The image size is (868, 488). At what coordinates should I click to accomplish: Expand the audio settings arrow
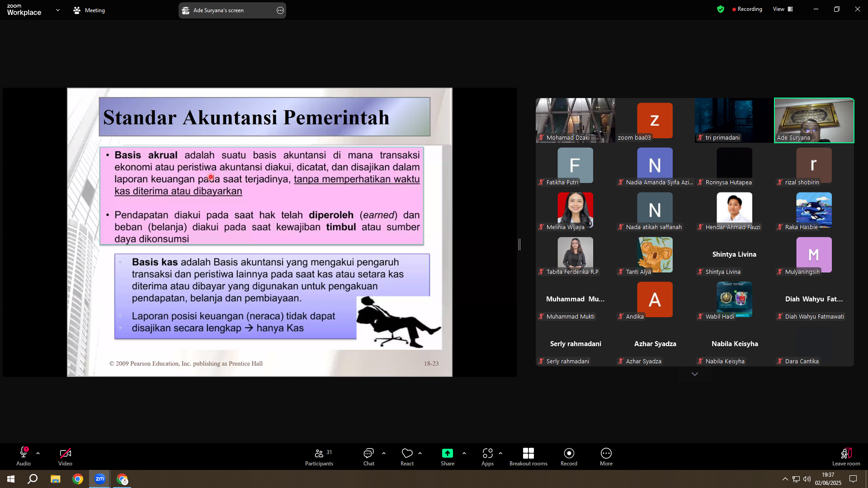[x=38, y=453]
